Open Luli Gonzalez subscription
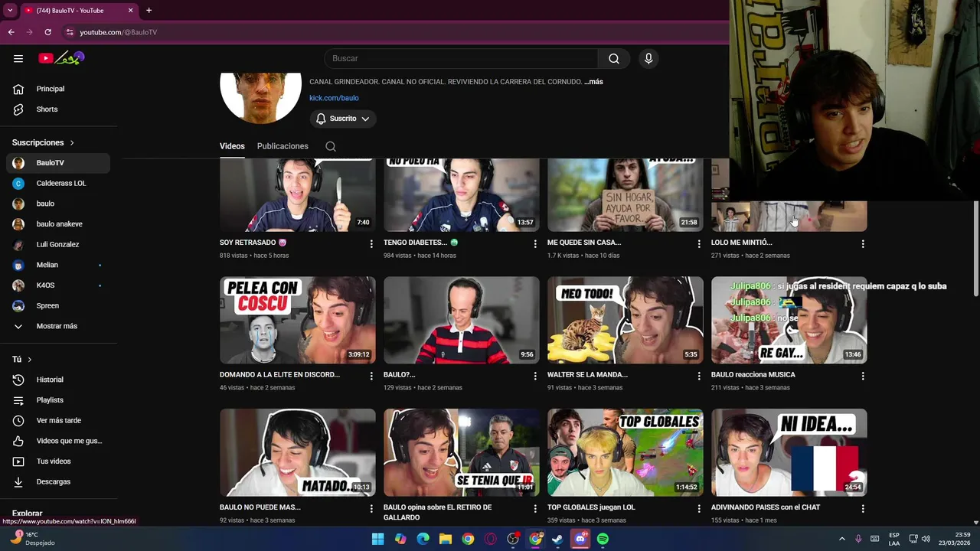 [58, 244]
